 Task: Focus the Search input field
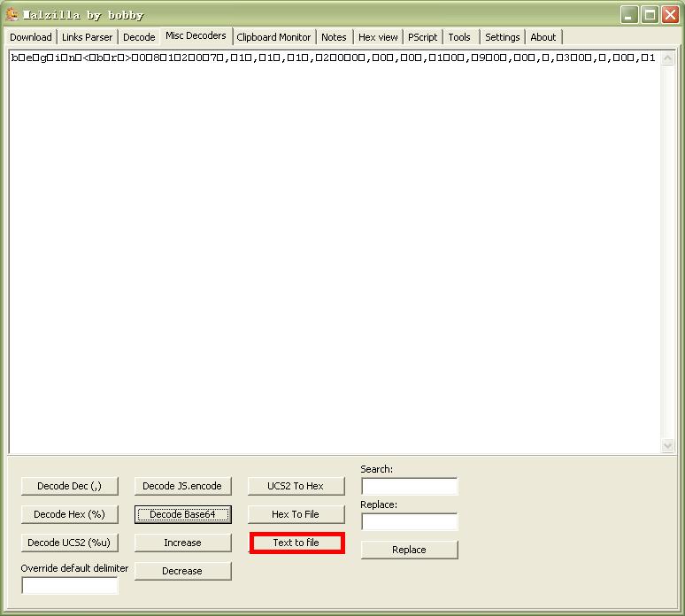coord(410,486)
